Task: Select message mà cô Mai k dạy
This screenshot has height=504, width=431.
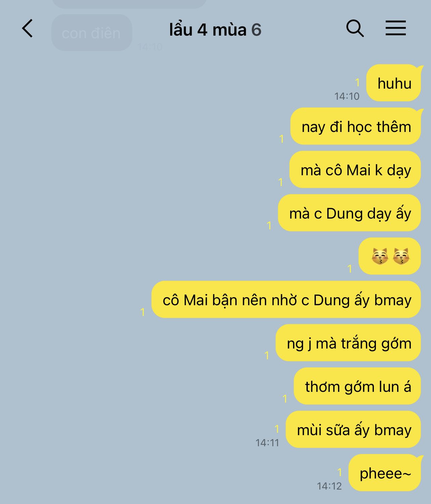Action: pos(355,170)
